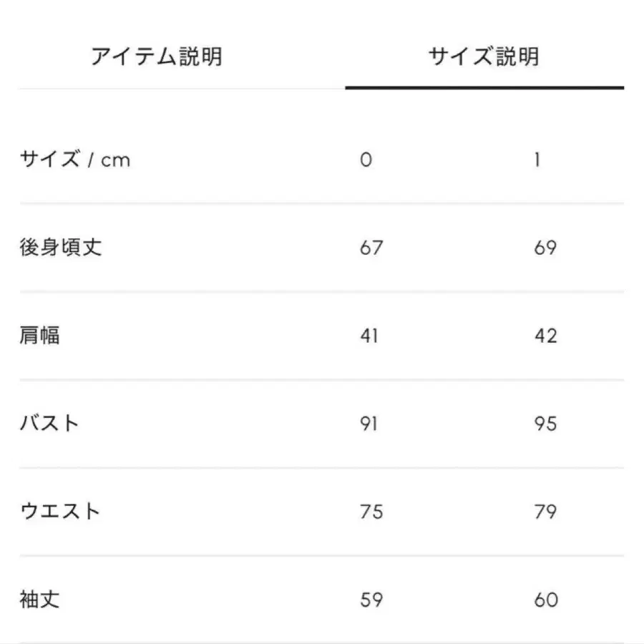
Task: Select the サイズ説明 tab
Action: [486, 54]
